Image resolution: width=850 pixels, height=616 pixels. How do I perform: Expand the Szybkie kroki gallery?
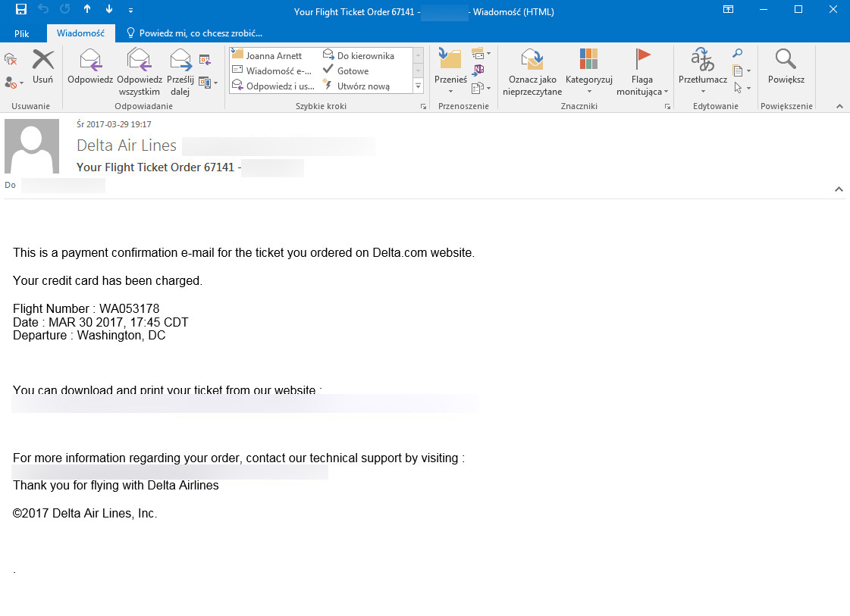click(418, 86)
